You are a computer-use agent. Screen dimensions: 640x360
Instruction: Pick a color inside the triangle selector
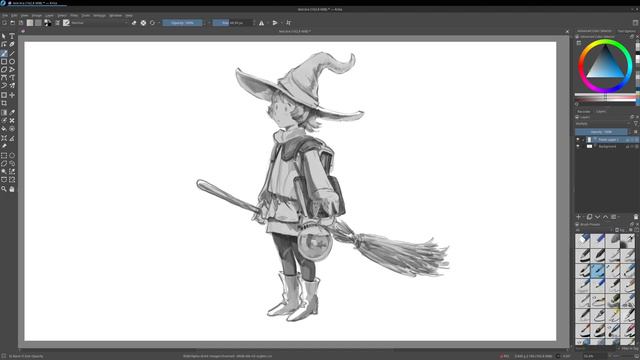[605, 67]
